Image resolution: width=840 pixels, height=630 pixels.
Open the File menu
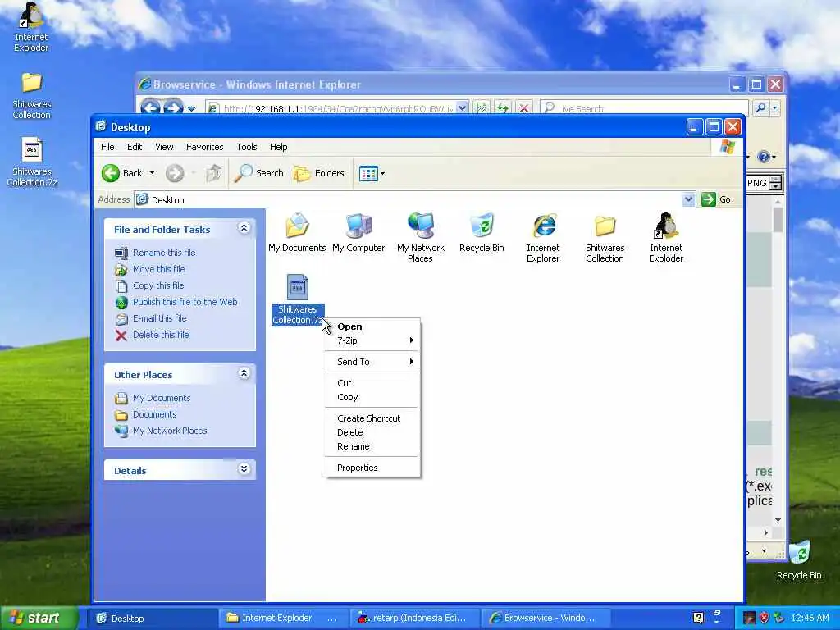[x=107, y=147]
